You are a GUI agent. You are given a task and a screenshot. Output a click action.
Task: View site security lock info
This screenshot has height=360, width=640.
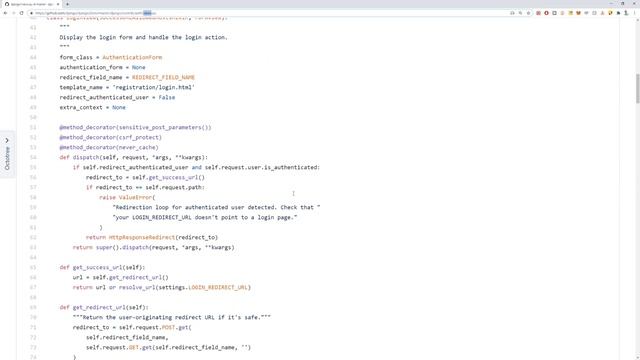click(31, 13)
